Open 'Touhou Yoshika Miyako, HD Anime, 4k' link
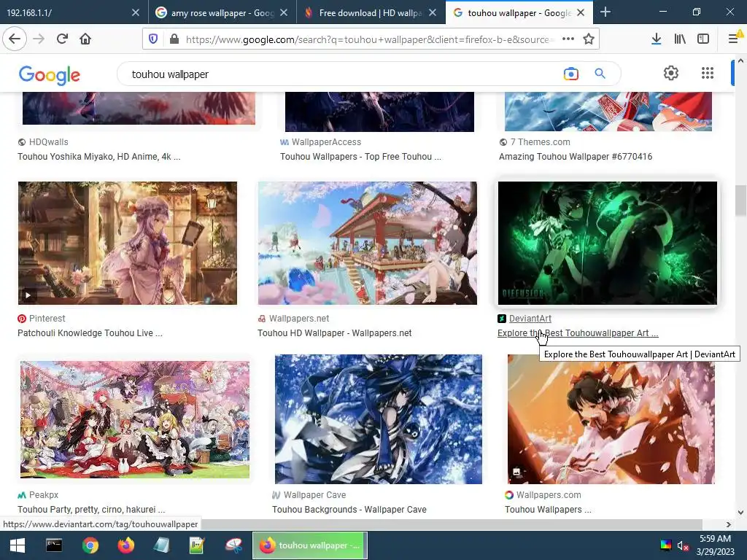Image resolution: width=747 pixels, height=560 pixels. coord(99,157)
